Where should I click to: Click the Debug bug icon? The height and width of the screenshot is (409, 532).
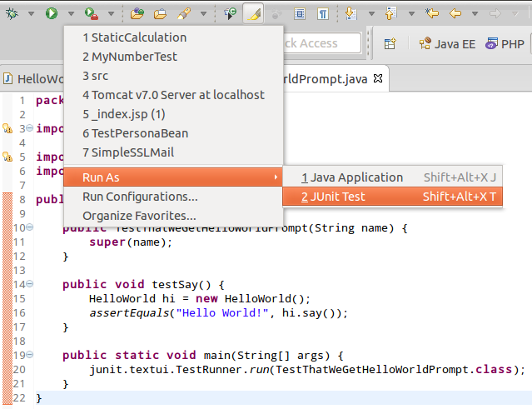pyautogui.click(x=10, y=13)
